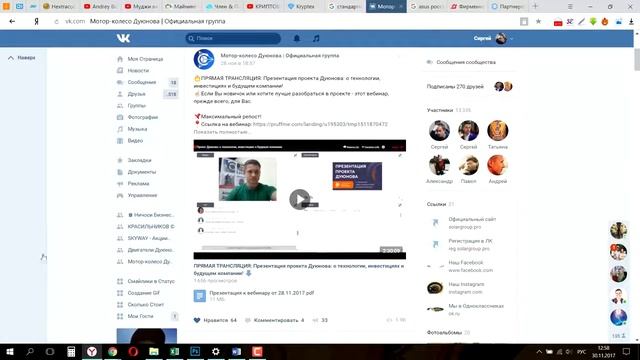Open Подписаны 270 друзей list
The image size is (640, 360).
[x=455, y=87]
